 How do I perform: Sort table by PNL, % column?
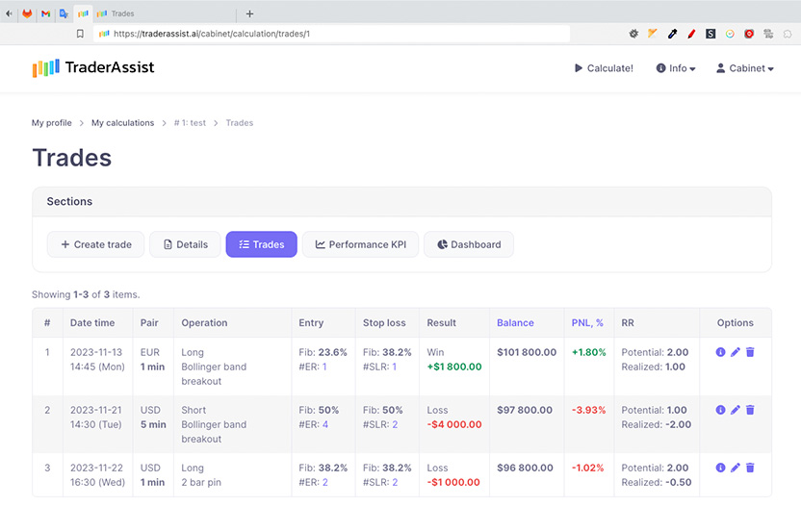pyautogui.click(x=586, y=323)
